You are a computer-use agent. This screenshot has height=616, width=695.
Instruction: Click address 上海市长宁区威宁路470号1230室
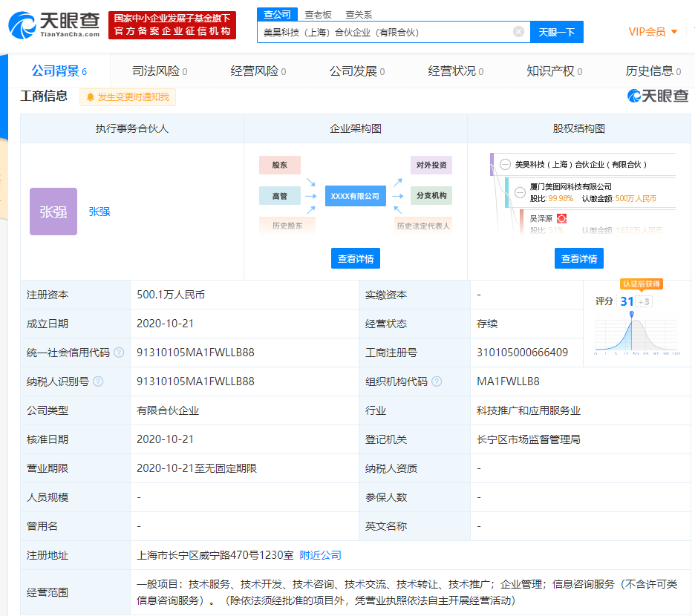coord(215,555)
